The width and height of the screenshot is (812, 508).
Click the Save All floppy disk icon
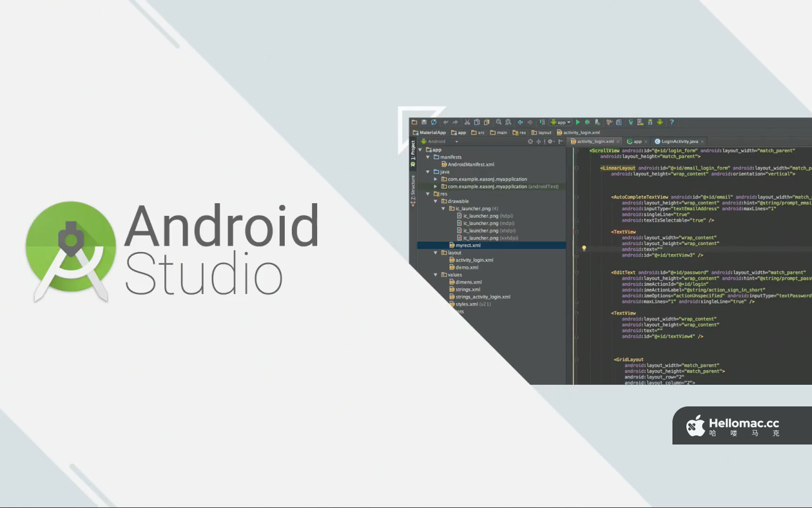pos(424,123)
